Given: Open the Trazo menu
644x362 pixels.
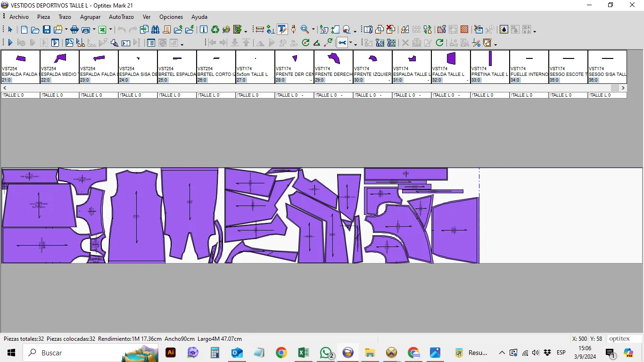Looking at the screenshot, I should (x=65, y=17).
